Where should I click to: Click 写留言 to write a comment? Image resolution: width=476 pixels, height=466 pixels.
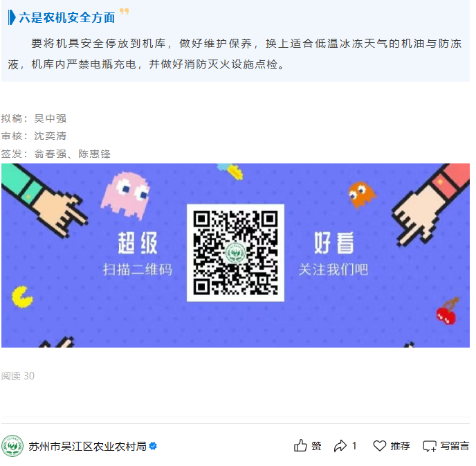[455, 446]
